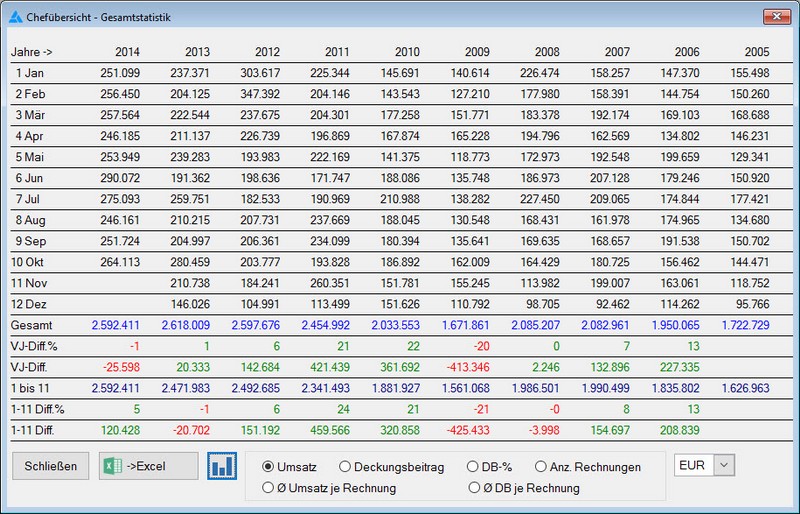800x514 pixels.
Task: Select the Deckungsbeitrag radio option
Action: (x=345, y=467)
